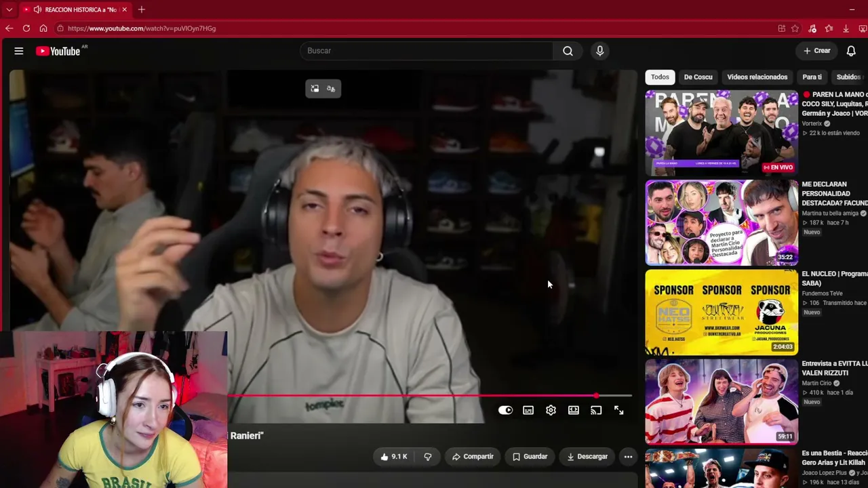
Task: Open the 35:22 Personalidad Destacada thumbnail
Action: click(722, 222)
